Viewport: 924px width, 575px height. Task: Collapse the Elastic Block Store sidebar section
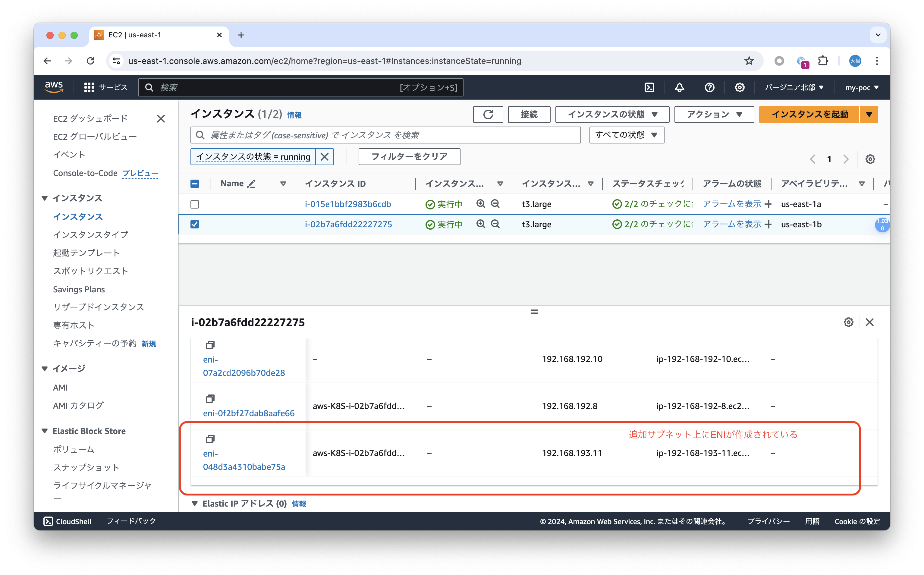tap(45, 431)
